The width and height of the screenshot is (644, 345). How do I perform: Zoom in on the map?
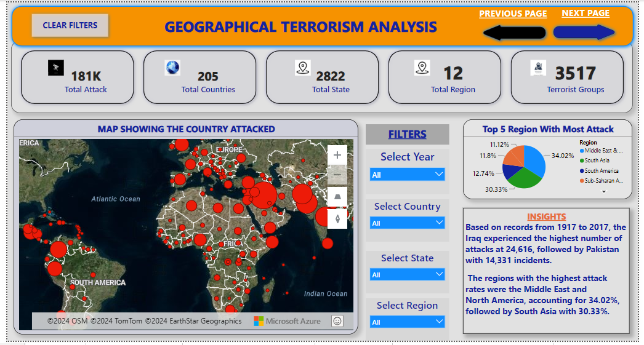(x=337, y=155)
